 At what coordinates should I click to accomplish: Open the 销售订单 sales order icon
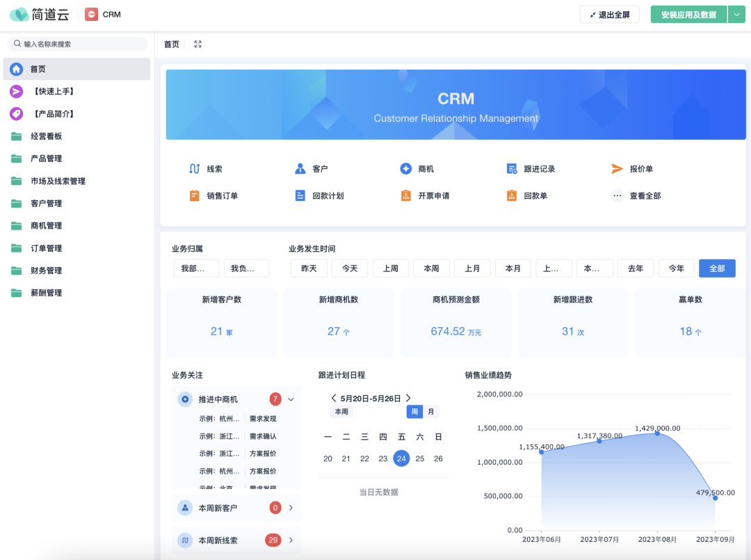[195, 196]
